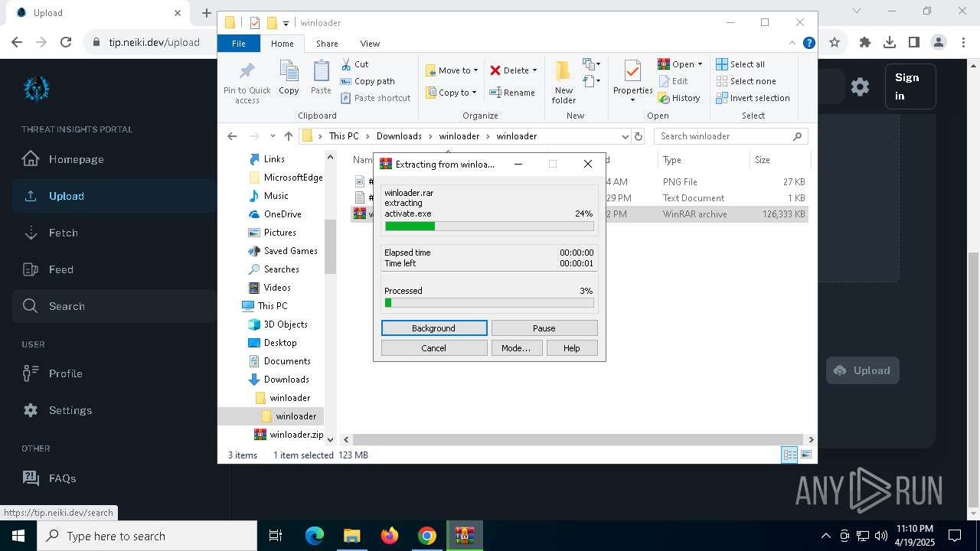Click Explorer help question icon
This screenshot has width=980, height=551.
(808, 43)
